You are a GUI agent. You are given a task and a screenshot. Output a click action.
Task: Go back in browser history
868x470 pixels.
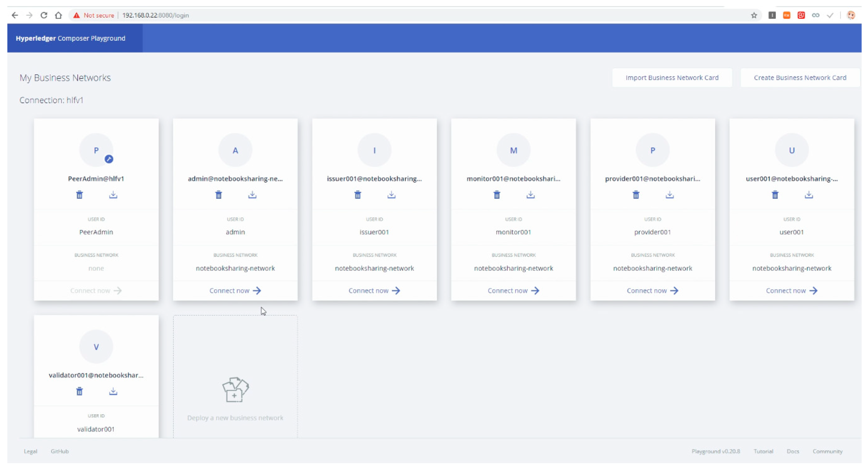pos(14,15)
